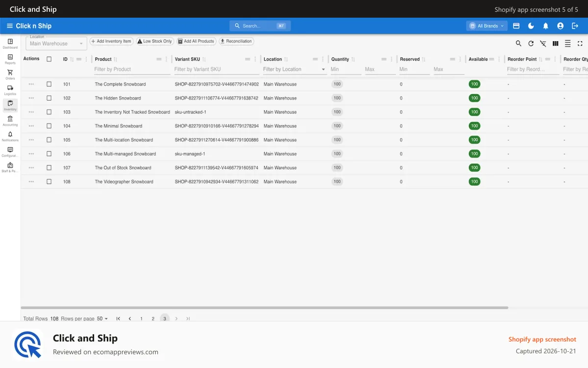Open Orders in the sidebar
This screenshot has width=588, height=368.
point(10,75)
